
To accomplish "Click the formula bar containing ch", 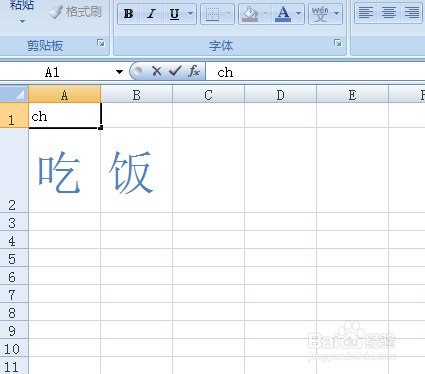I will point(315,72).
